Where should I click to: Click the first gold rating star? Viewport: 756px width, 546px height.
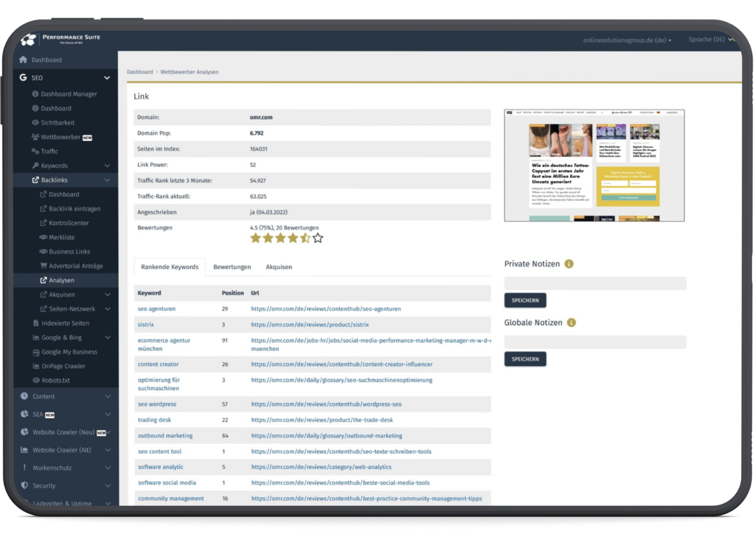[x=255, y=238]
